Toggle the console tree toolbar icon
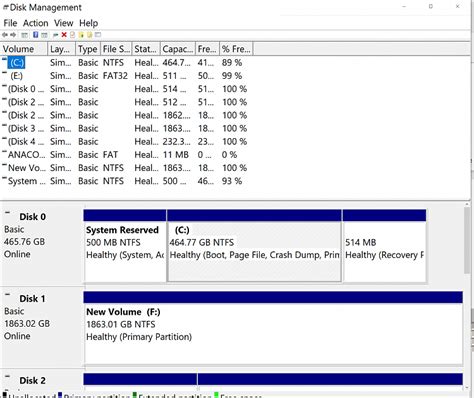This screenshot has width=474, height=398. (x=24, y=35)
